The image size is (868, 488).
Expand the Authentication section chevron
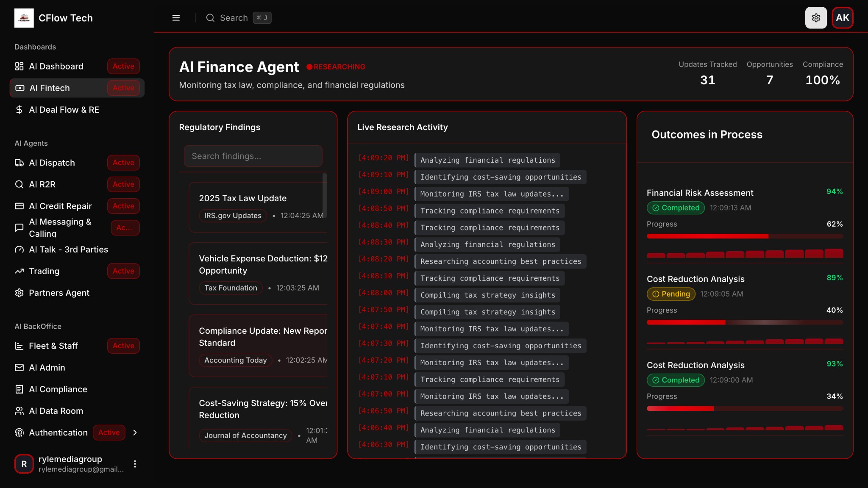[135, 433]
